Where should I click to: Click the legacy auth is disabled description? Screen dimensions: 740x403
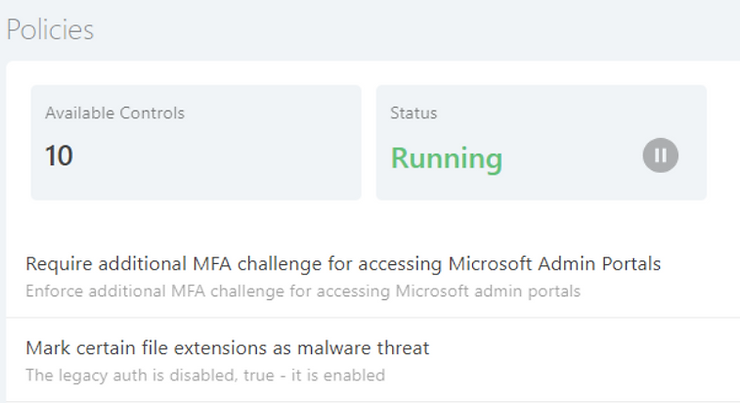(x=205, y=376)
